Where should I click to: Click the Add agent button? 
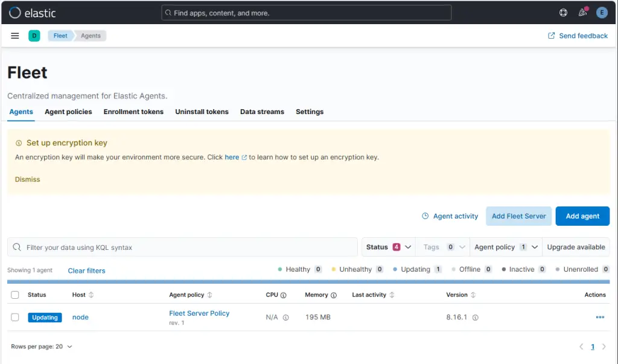582,216
